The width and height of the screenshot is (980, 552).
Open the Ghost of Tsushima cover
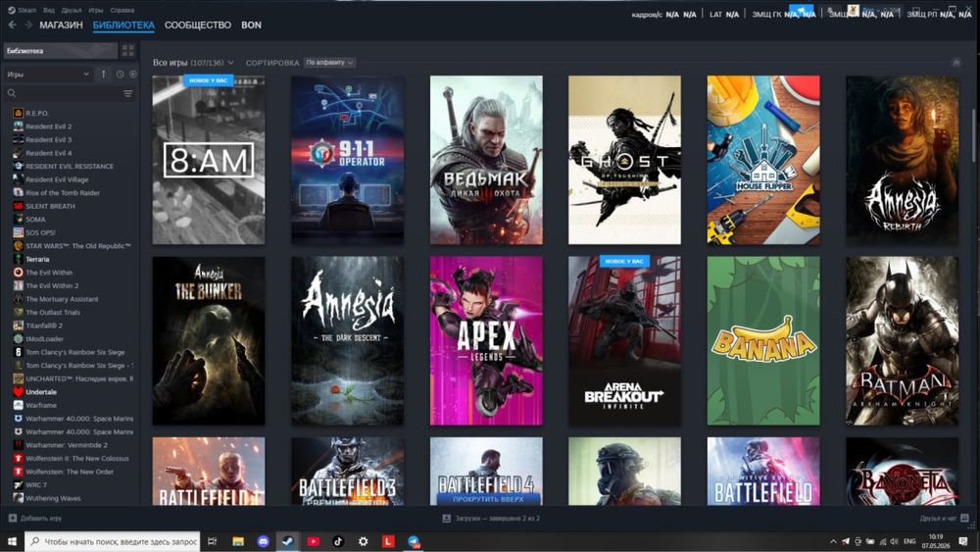(x=625, y=160)
